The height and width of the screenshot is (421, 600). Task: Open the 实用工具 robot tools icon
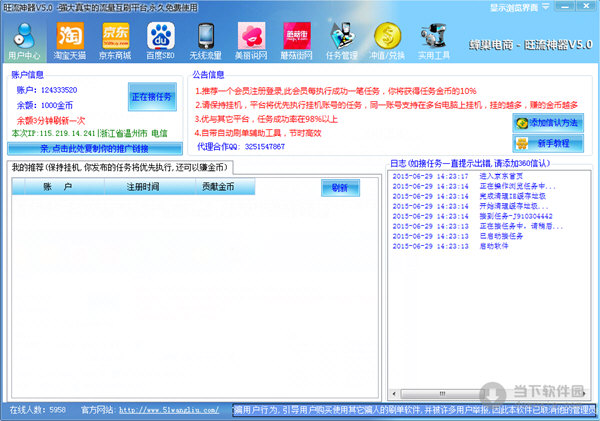click(x=434, y=41)
